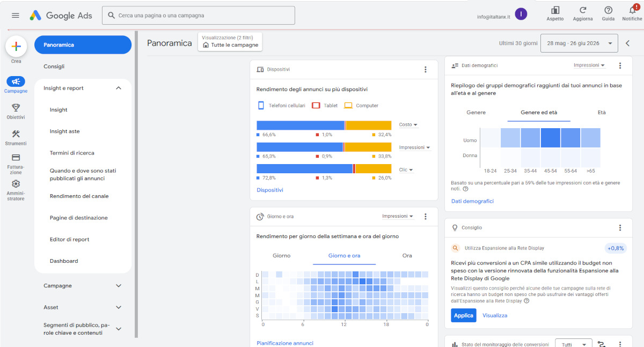This screenshot has width=644, height=347.
Task: Click the Uomo 45-54 heatmap cell
Action: coord(551,138)
